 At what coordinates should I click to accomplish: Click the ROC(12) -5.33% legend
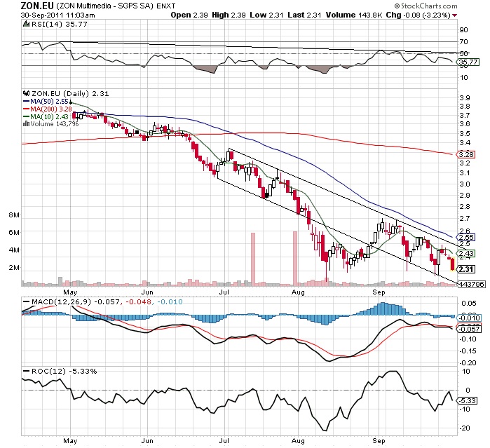(x=64, y=371)
